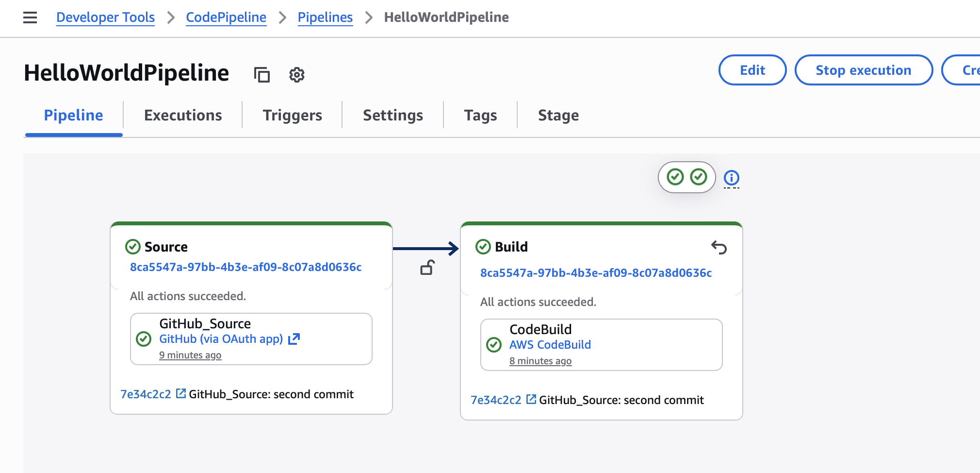This screenshot has height=473, width=980.
Task: Switch to the Stage tab
Action: pyautogui.click(x=558, y=116)
